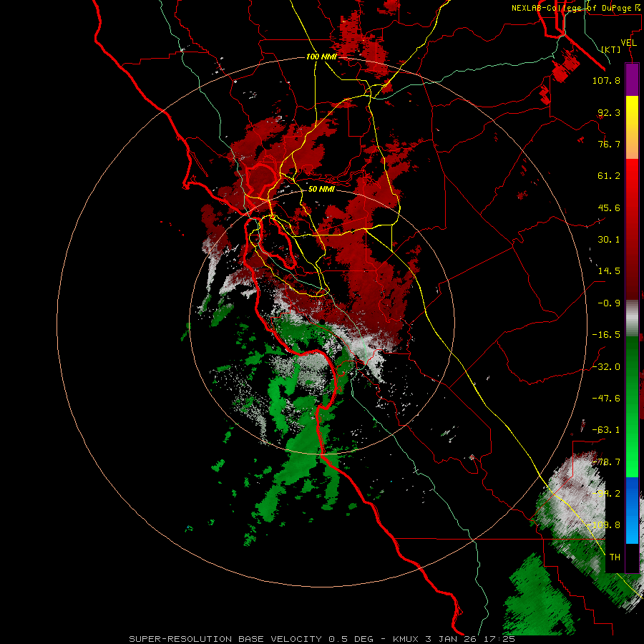Click the 30.1 velocity scale value

(x=609, y=240)
